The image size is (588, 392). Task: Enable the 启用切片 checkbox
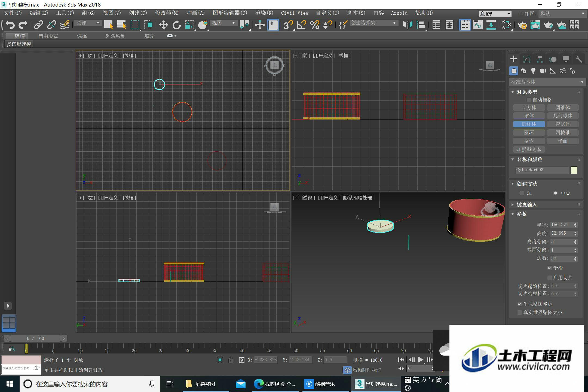tap(550, 278)
